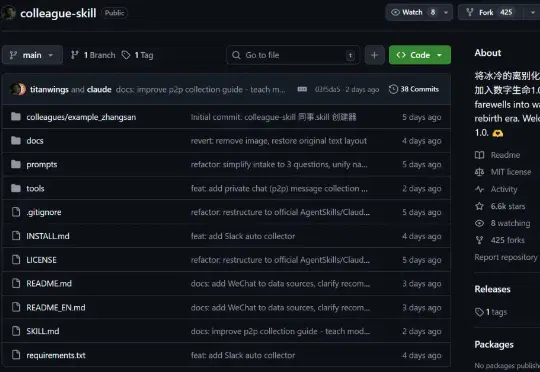Open the main branch dropdown
540x372 pixels.
[32, 55]
